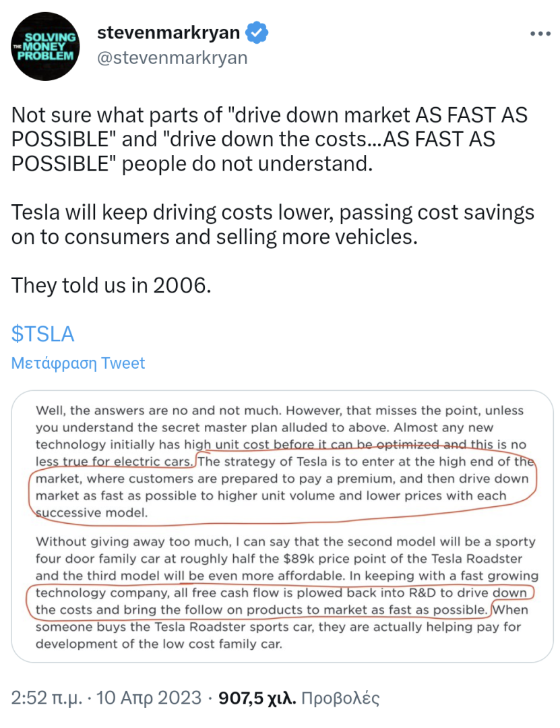The width and height of the screenshot is (560, 728).
Task: Click the 907,5 χιλ. views count
Action: click(257, 697)
